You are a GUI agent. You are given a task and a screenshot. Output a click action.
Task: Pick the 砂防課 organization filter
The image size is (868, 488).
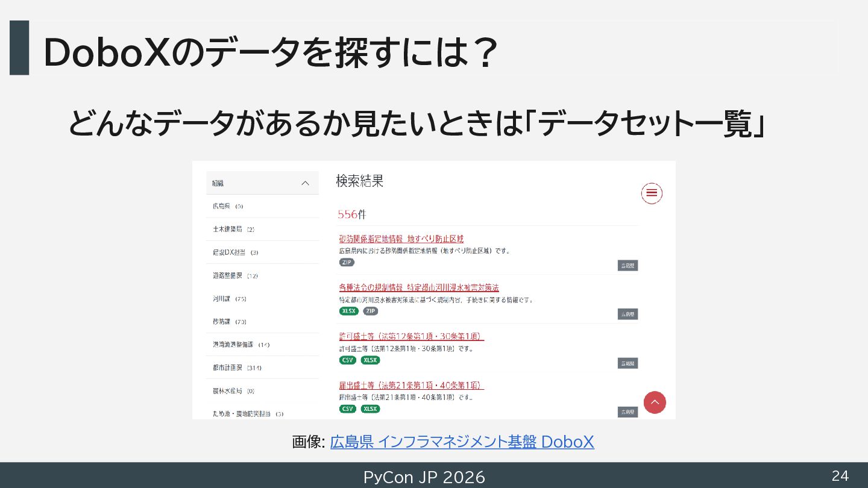[230, 322]
